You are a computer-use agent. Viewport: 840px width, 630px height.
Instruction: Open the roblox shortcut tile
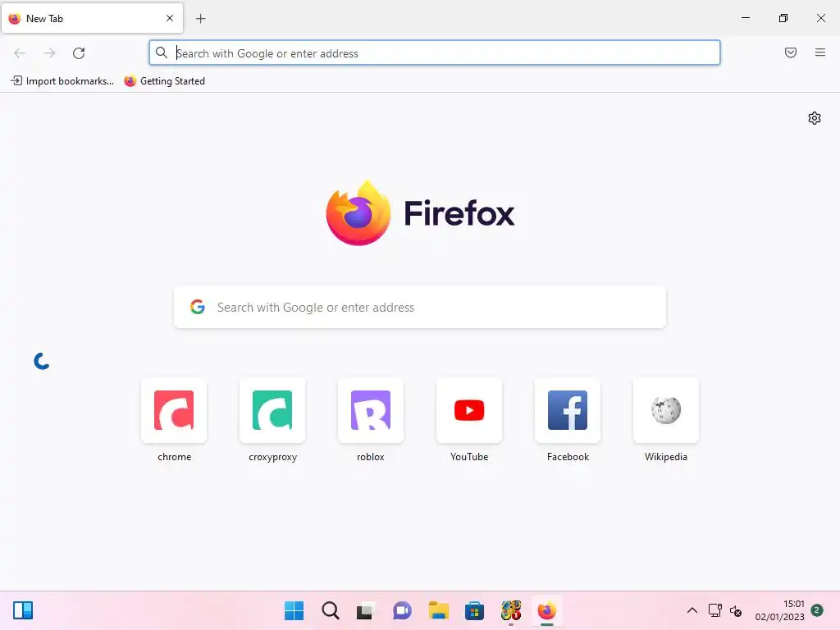tap(371, 421)
